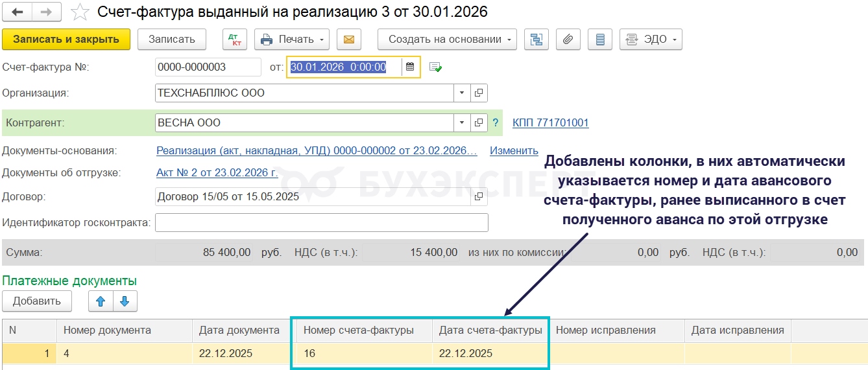This screenshot has height=370, width=868.
Task: Open attached files paperclip icon
Action: (568, 39)
